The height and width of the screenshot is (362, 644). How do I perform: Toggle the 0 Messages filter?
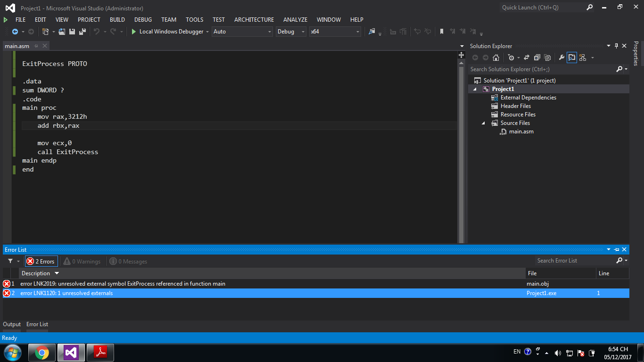coord(128,262)
